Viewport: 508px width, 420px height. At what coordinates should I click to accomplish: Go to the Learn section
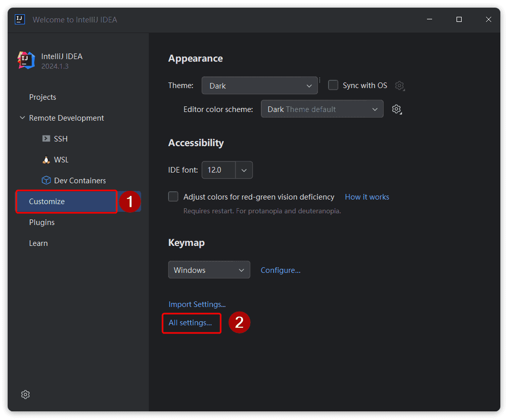(38, 243)
